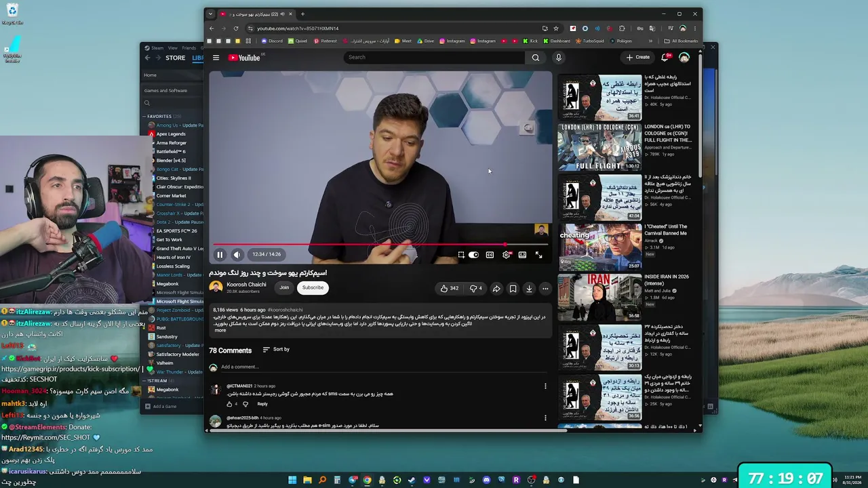The width and height of the screenshot is (868, 488).
Task: Switch the player to theater mode
Action: pos(522,255)
